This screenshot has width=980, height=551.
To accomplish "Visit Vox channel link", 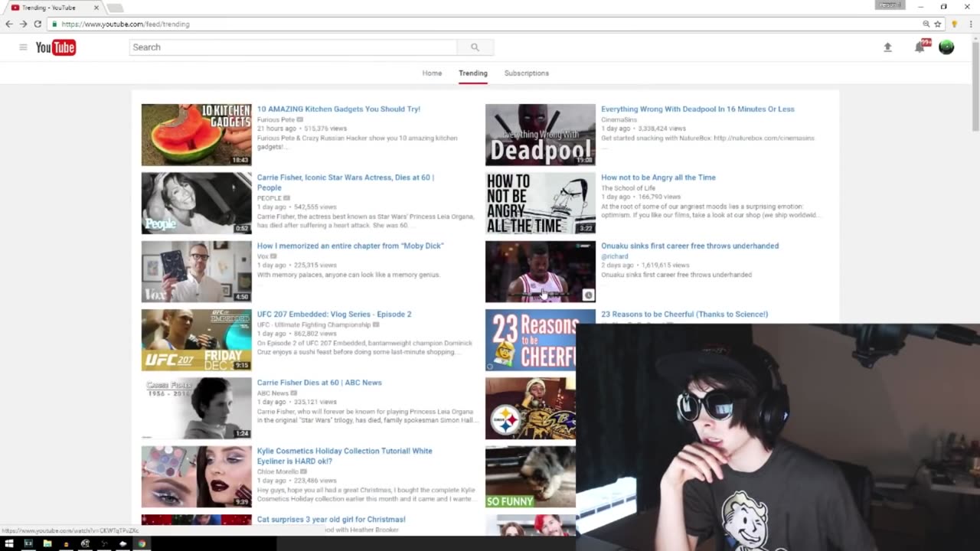I will pyautogui.click(x=263, y=256).
